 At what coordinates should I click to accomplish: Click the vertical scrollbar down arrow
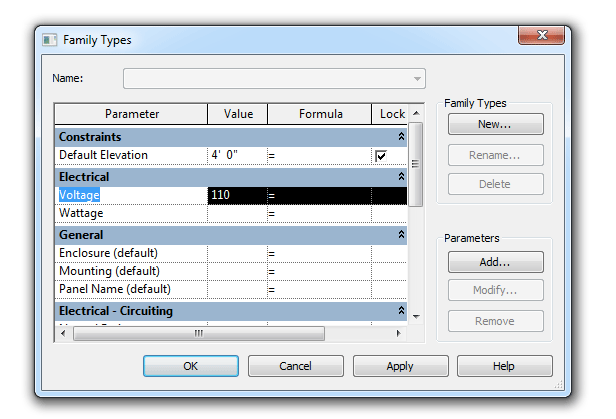416,316
